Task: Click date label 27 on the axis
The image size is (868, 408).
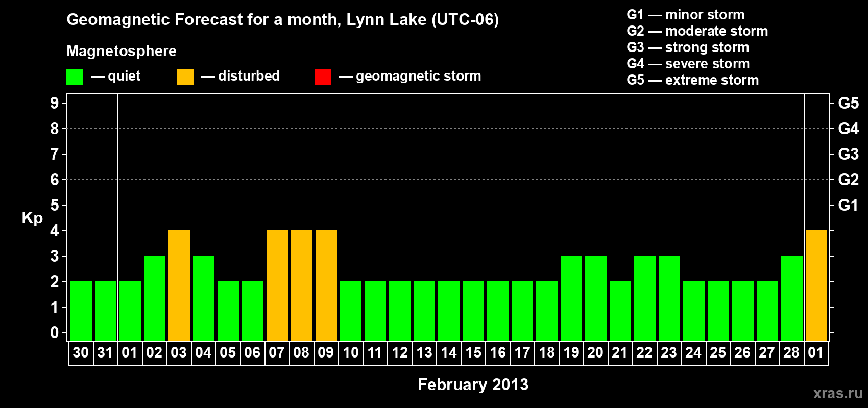Action: pyautogui.click(x=767, y=353)
